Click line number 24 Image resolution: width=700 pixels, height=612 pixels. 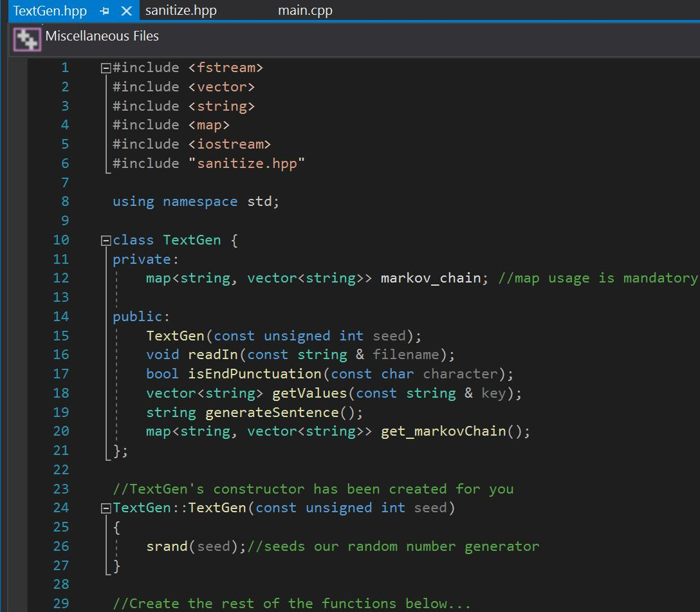(61, 508)
